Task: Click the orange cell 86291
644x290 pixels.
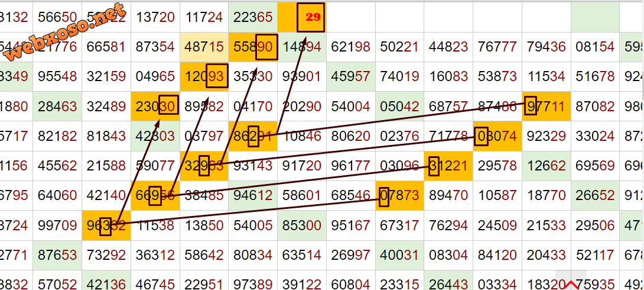Action: pyautogui.click(x=253, y=136)
